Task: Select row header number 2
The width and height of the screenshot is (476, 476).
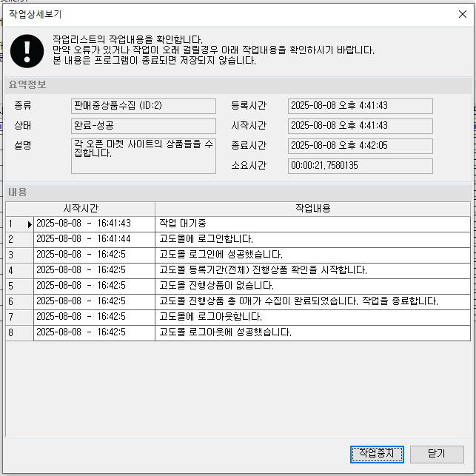Action: (x=20, y=240)
